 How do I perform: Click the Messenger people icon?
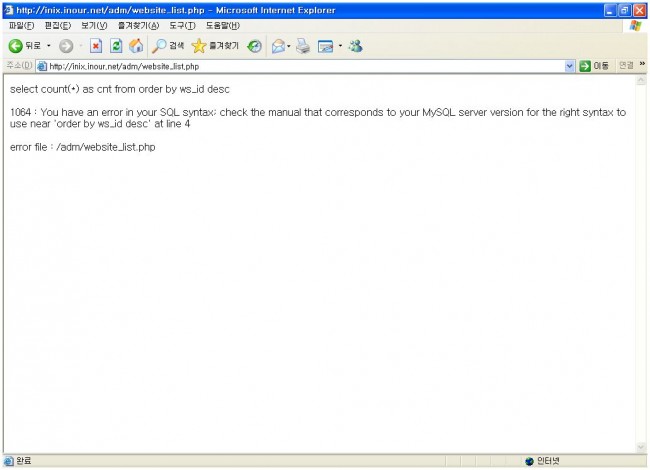[355, 46]
